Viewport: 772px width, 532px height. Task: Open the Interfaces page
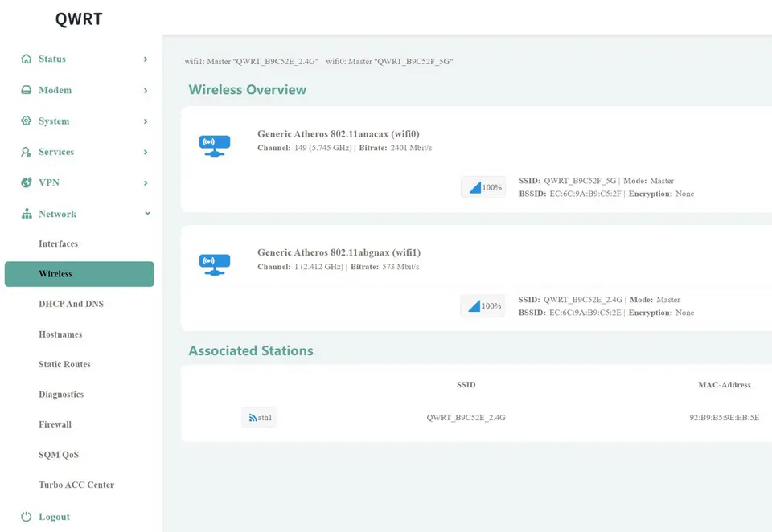point(58,243)
